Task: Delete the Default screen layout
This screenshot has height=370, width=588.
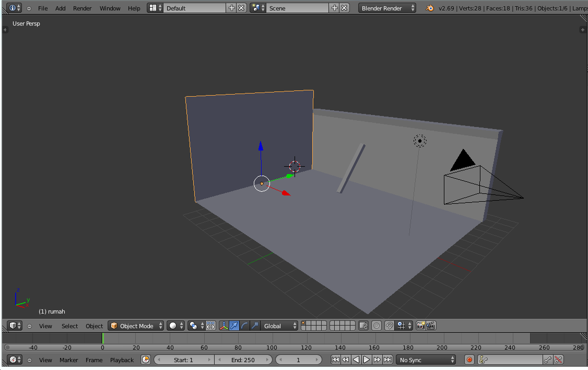Action: [x=241, y=8]
